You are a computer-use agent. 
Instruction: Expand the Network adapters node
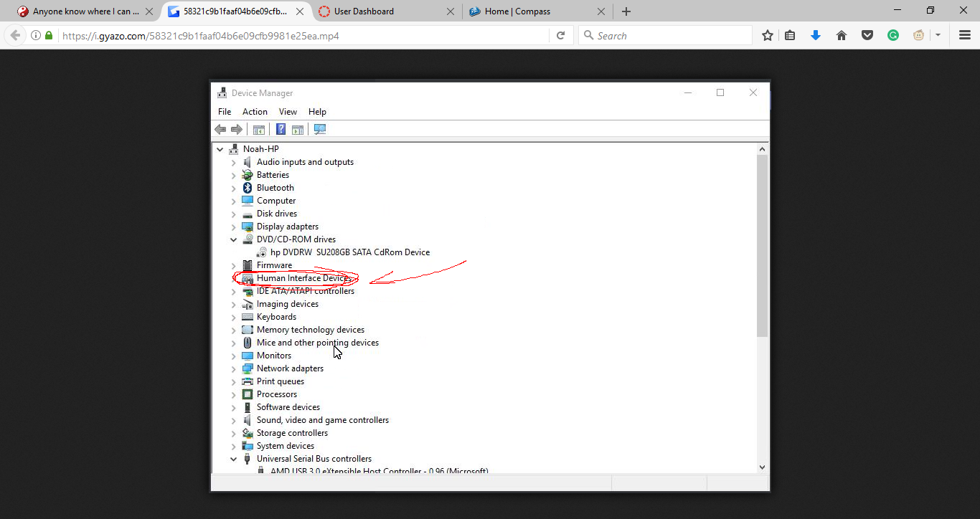[234, 368]
